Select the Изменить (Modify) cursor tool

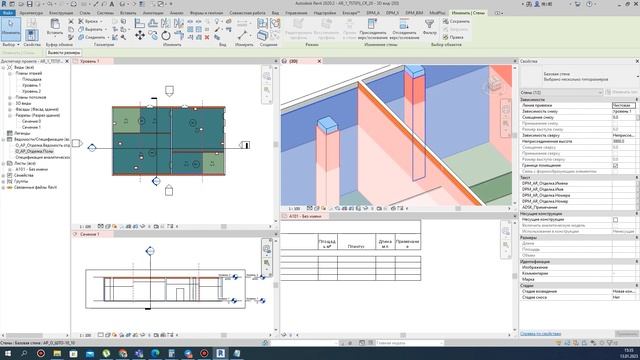(11, 29)
